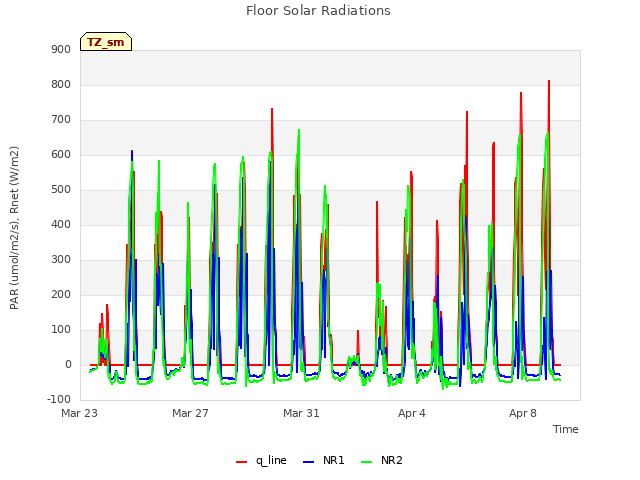
Task: Click the y-axis label PAR Rnet
Action: point(14,228)
